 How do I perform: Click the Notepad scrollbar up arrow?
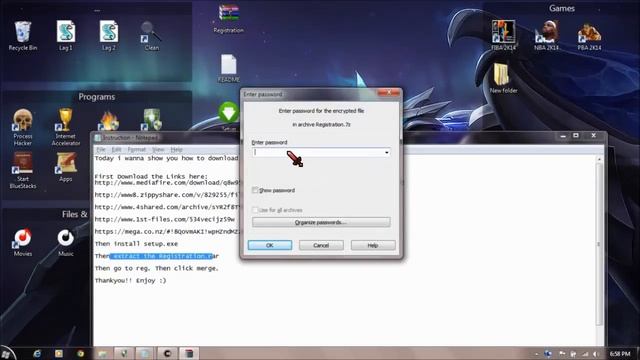point(599,159)
